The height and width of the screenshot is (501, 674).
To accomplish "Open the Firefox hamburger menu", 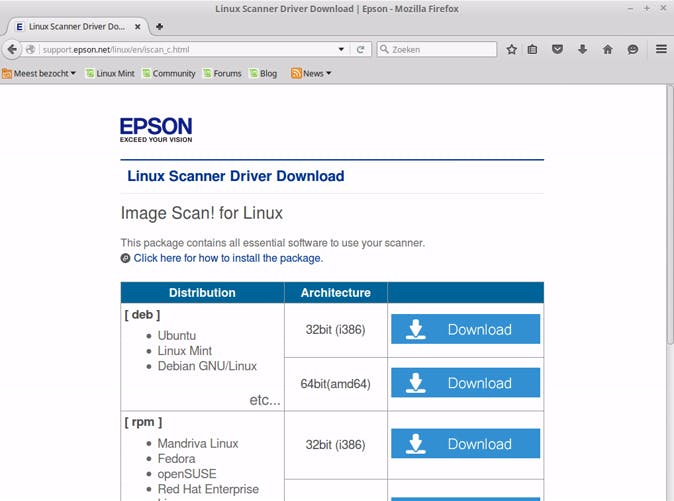I will click(x=661, y=49).
